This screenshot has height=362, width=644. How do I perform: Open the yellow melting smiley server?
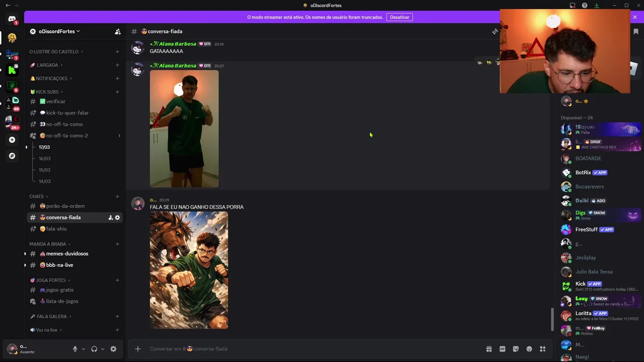(12, 38)
